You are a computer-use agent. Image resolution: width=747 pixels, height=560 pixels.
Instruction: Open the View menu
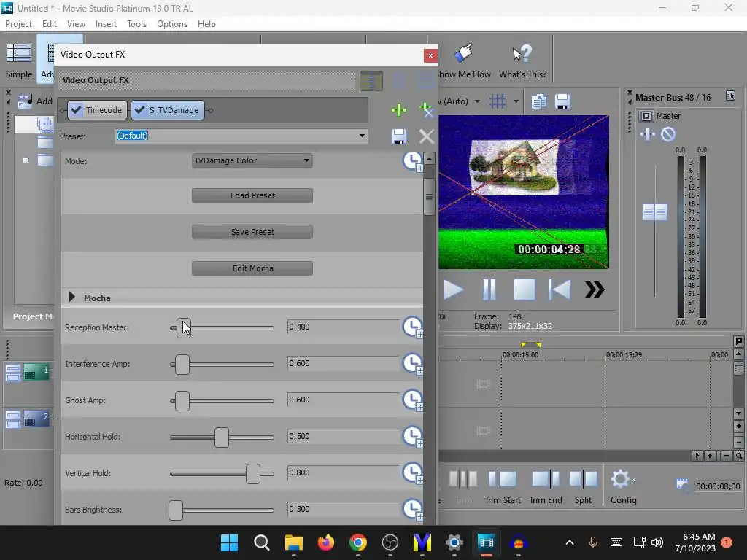coord(76,24)
